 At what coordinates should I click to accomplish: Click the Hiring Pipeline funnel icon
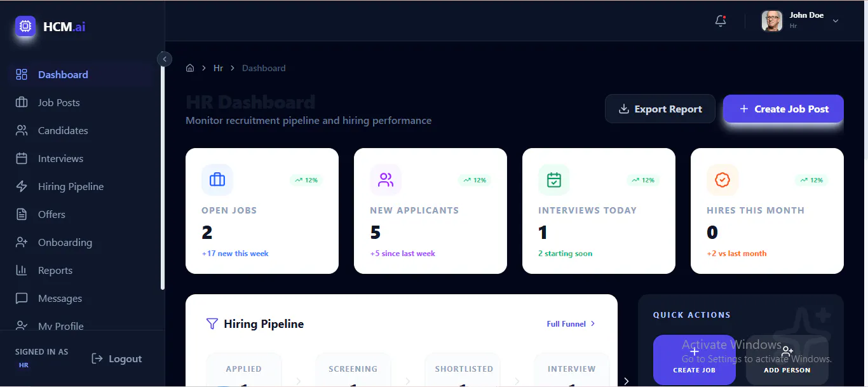(x=212, y=324)
